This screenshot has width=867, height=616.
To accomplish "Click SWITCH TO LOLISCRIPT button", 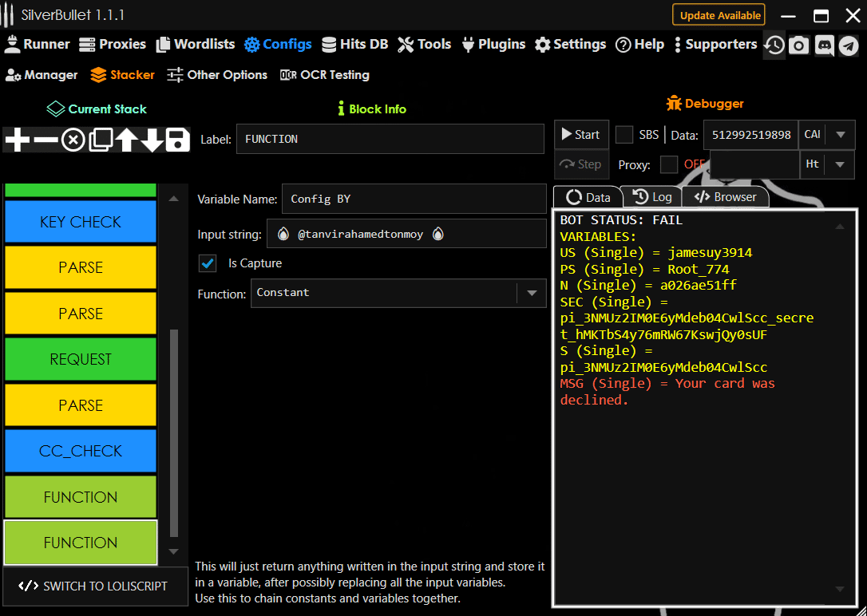I will 93,586.
